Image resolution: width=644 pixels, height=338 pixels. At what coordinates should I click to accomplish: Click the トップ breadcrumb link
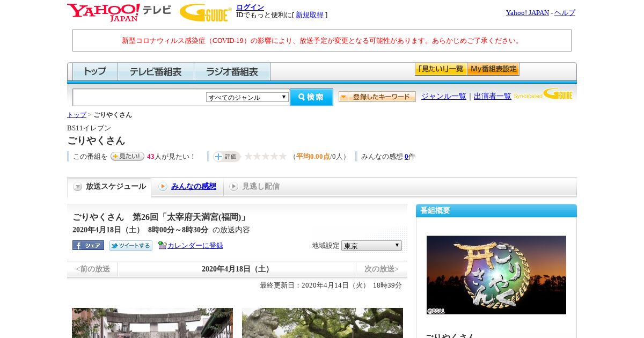pyautogui.click(x=77, y=115)
